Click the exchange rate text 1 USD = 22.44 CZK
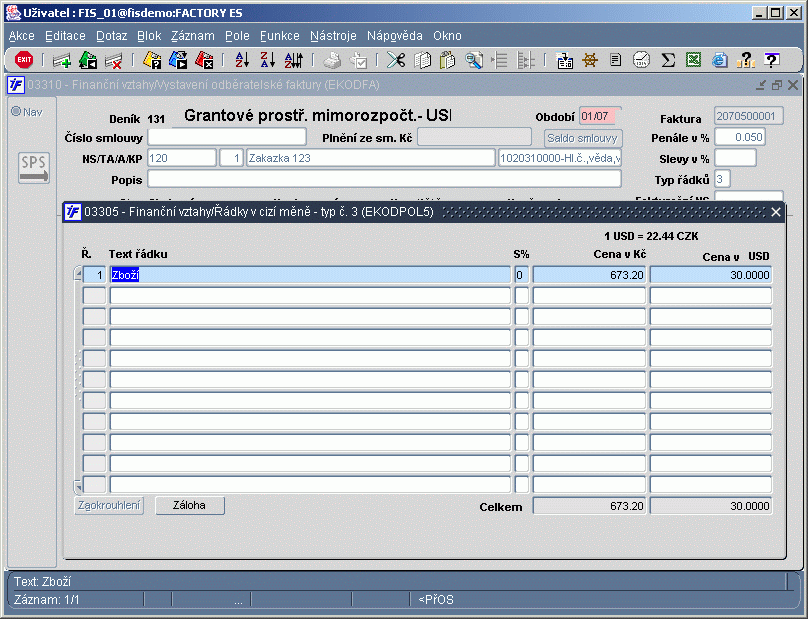The height and width of the screenshot is (619, 808). click(x=651, y=236)
